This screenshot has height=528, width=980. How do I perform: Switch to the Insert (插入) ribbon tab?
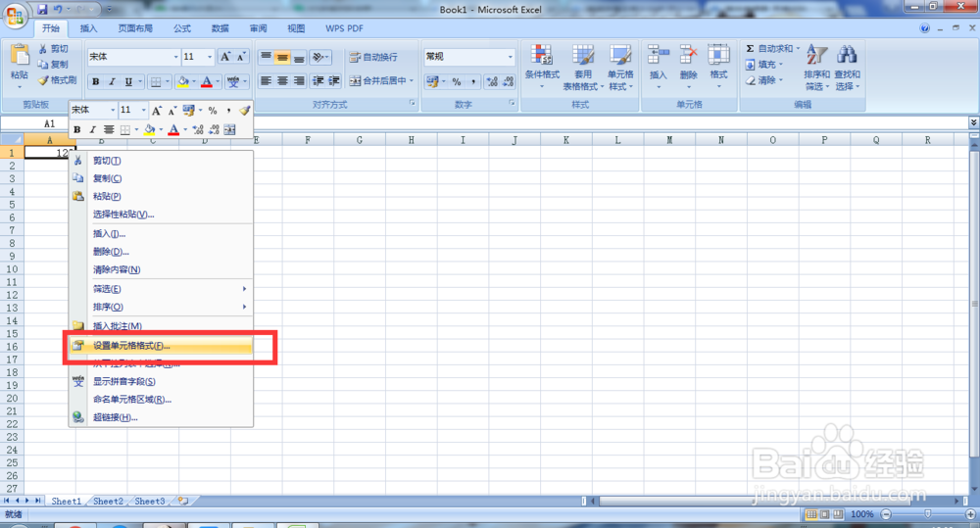point(89,28)
